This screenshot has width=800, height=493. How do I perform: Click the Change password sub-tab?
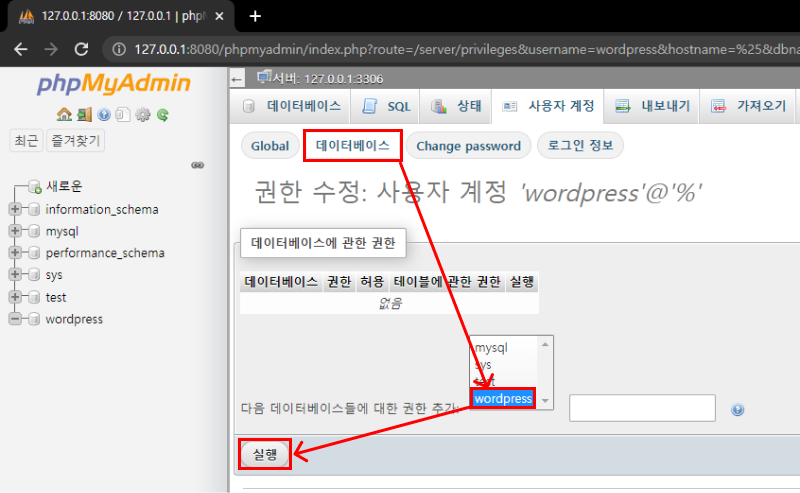tap(468, 146)
